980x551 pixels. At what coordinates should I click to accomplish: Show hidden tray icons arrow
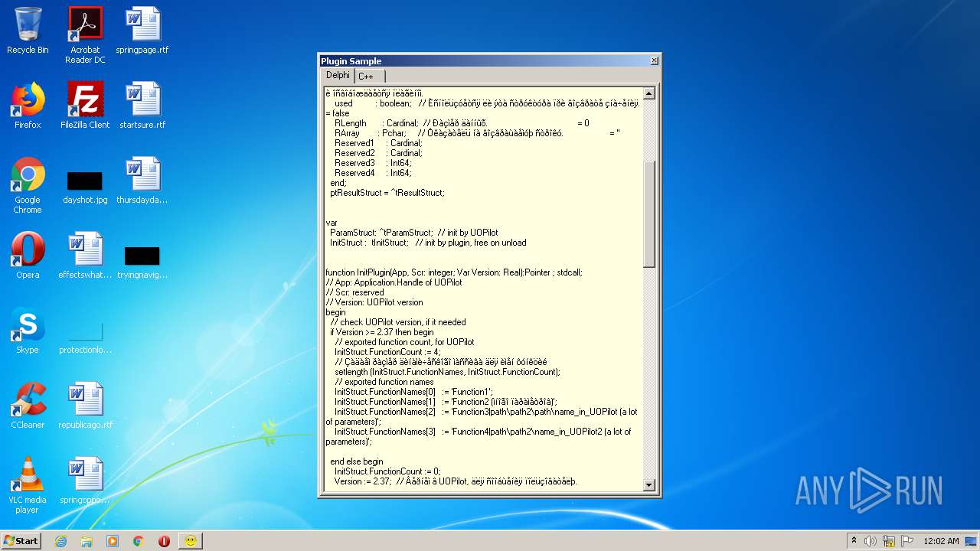[x=854, y=541]
